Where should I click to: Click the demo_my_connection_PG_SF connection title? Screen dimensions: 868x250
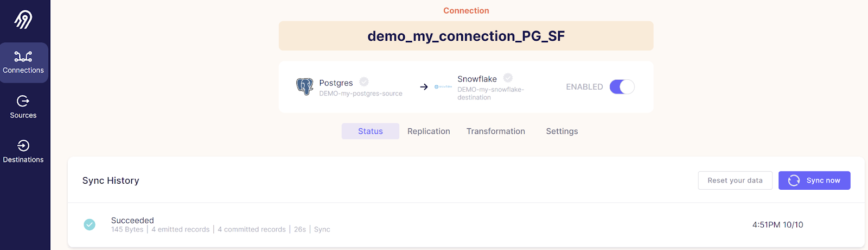[466, 36]
